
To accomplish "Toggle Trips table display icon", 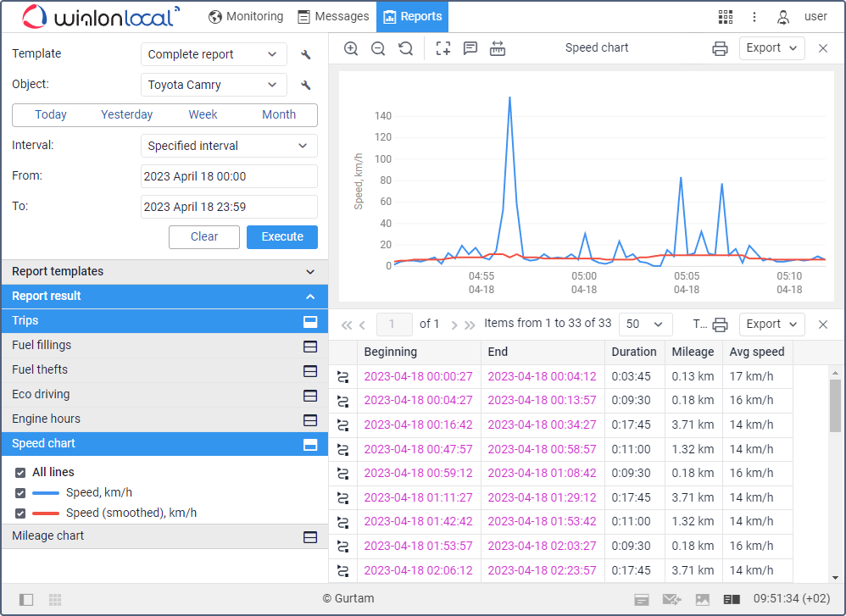I will point(310,322).
